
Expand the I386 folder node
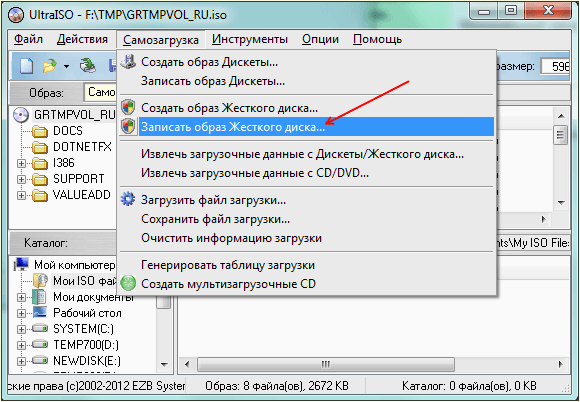[x=21, y=163]
